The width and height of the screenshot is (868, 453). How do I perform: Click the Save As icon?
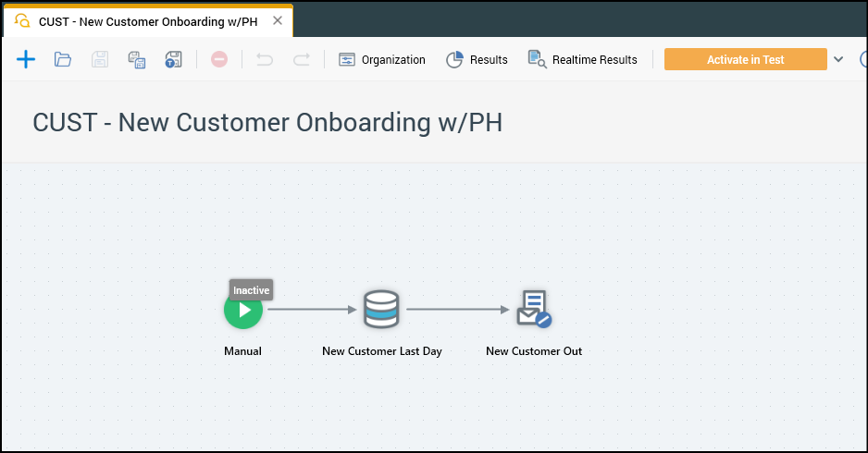pos(137,60)
